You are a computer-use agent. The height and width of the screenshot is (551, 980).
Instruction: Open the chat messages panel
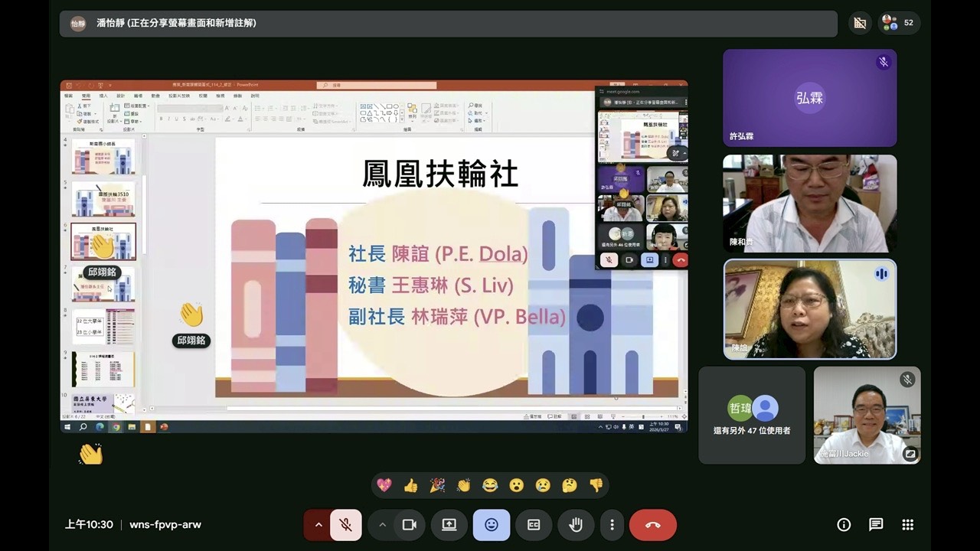(x=876, y=525)
